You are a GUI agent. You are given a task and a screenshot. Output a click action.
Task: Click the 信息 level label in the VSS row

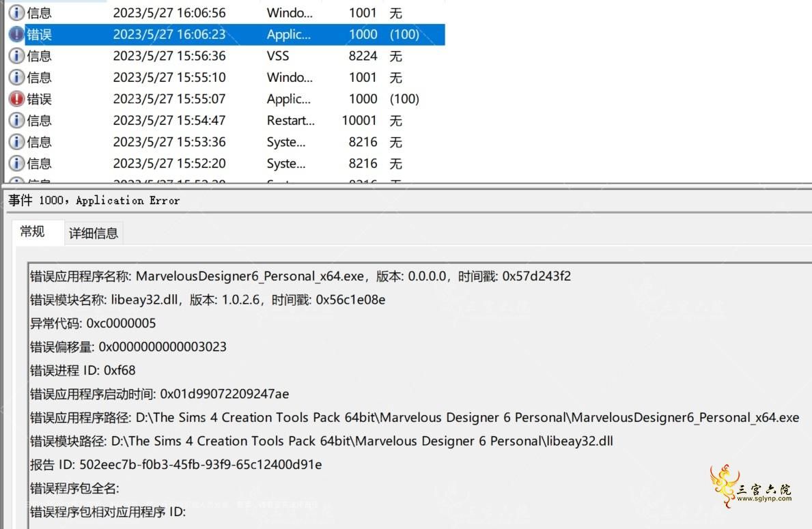(40, 56)
